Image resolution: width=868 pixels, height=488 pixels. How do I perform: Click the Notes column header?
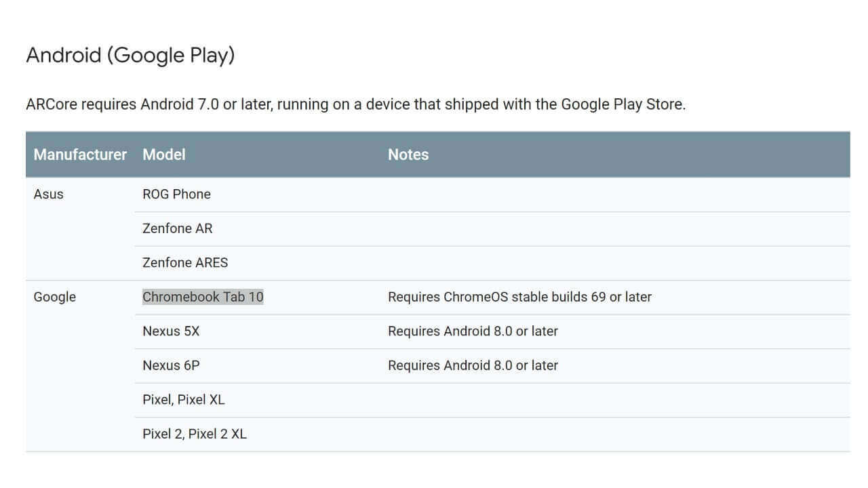pos(408,155)
